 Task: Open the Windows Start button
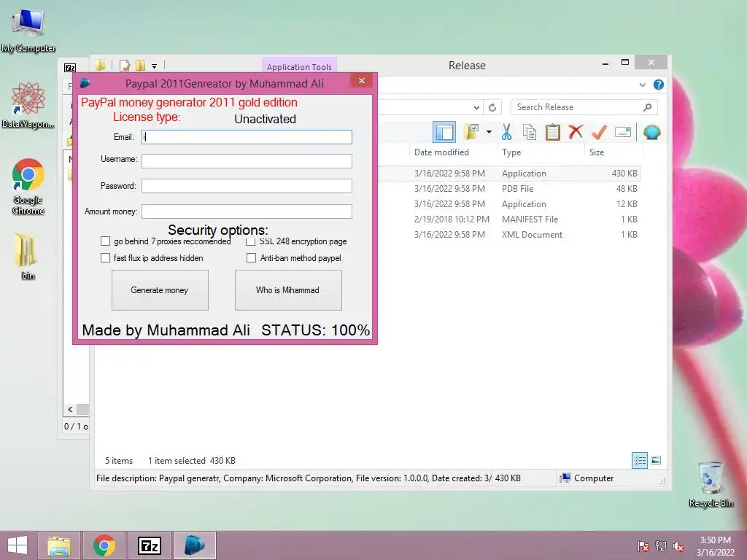coord(18,545)
